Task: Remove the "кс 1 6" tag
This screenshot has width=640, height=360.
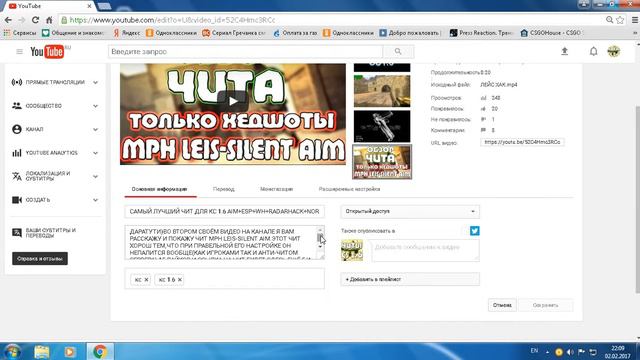Action: click(180, 280)
